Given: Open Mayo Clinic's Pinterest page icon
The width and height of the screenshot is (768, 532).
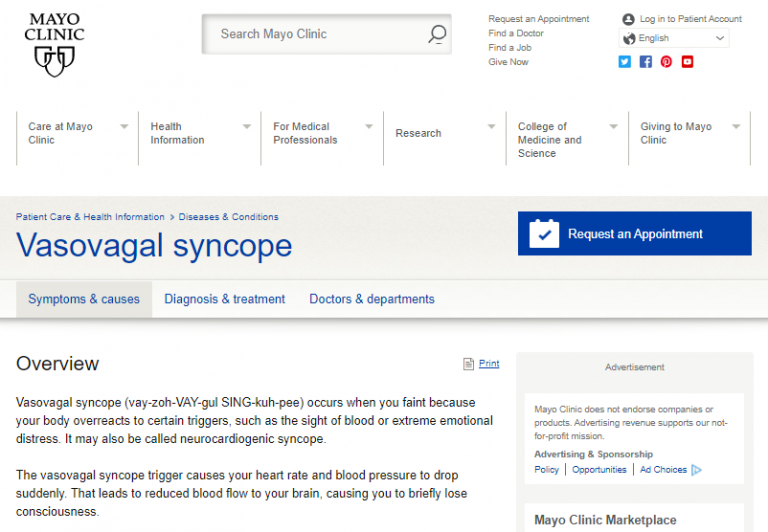Looking at the screenshot, I should pos(666,62).
